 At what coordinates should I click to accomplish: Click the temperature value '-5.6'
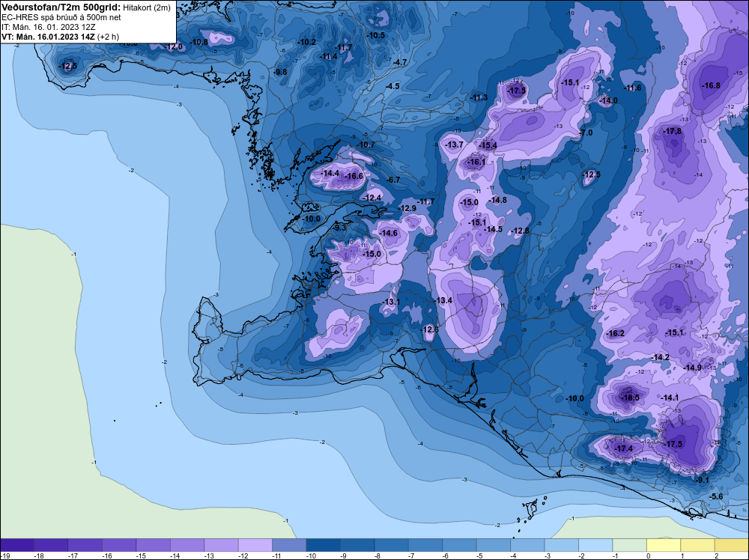pos(715,497)
